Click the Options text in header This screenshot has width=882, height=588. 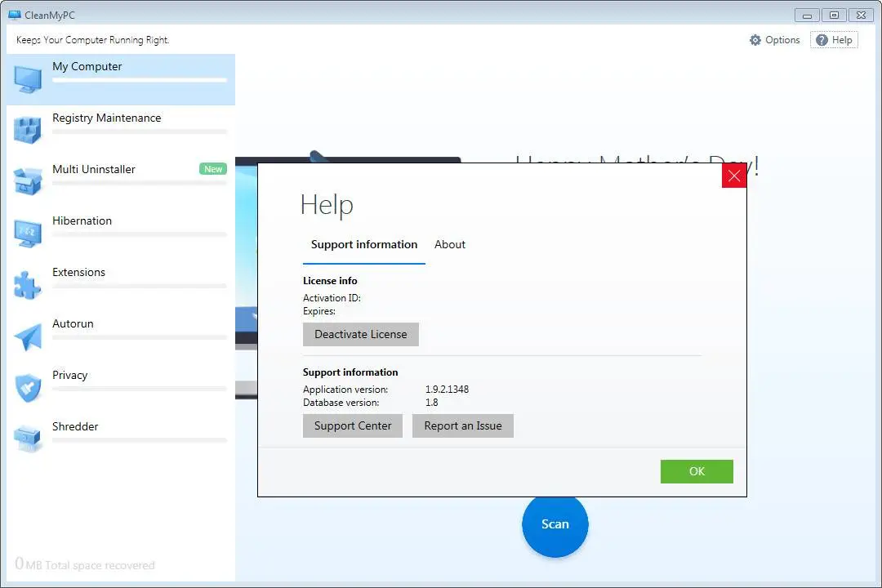782,40
